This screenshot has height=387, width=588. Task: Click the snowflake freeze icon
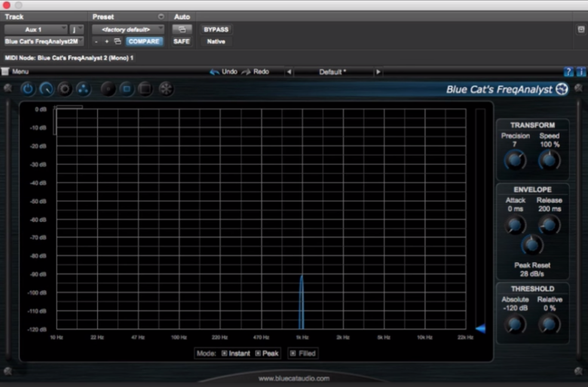click(166, 89)
